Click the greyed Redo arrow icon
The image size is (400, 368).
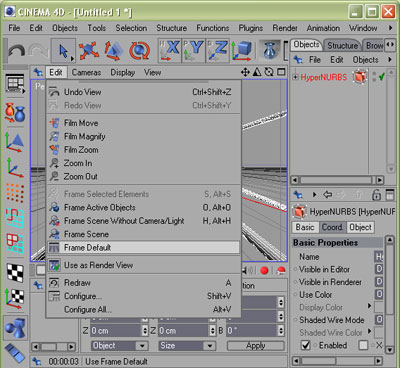38,51
